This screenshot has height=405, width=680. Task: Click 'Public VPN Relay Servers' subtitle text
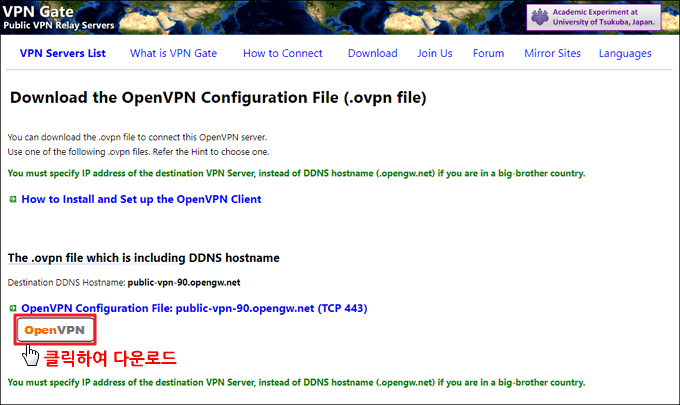click(59, 26)
